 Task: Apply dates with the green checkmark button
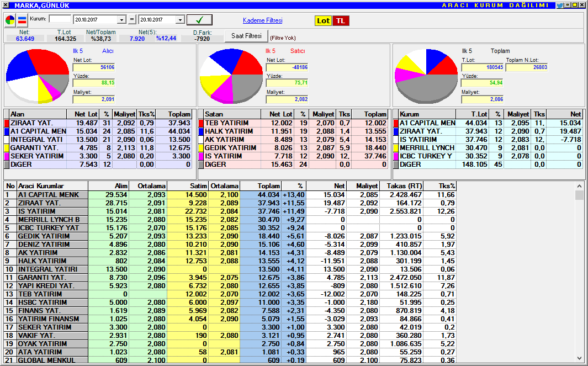coord(199,20)
